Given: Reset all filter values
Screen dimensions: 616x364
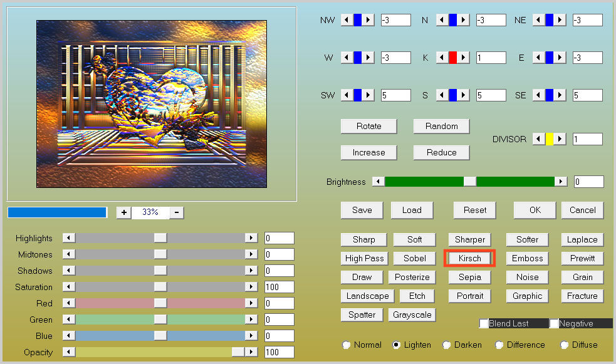Looking at the screenshot, I should coord(474,211).
